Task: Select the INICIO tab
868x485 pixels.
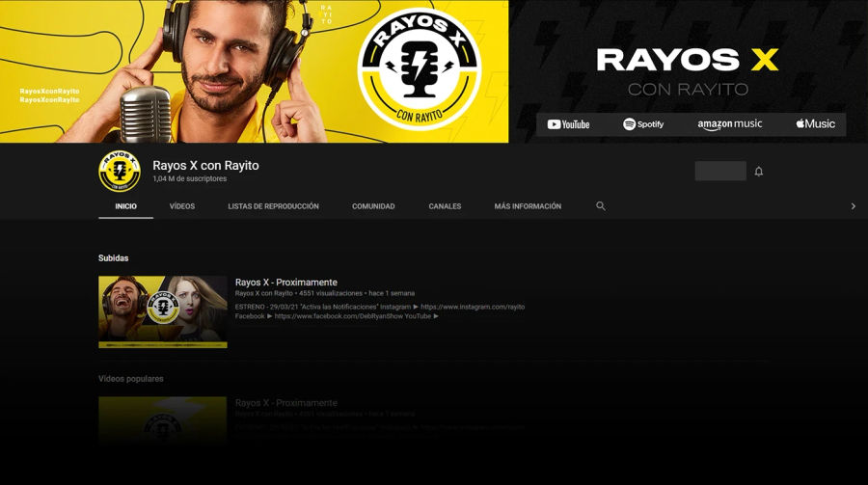Action: [x=125, y=206]
